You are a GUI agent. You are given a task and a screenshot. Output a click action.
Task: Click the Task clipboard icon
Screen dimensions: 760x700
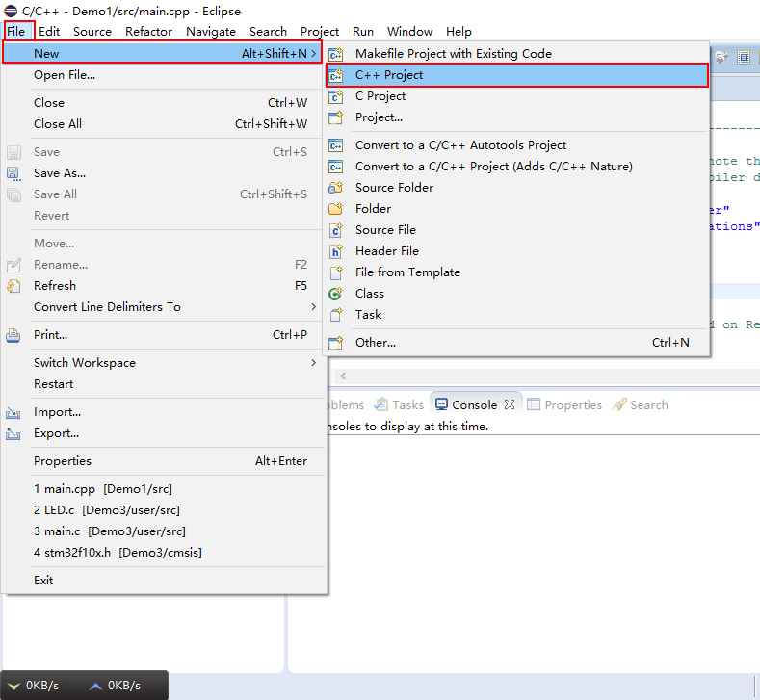335,315
